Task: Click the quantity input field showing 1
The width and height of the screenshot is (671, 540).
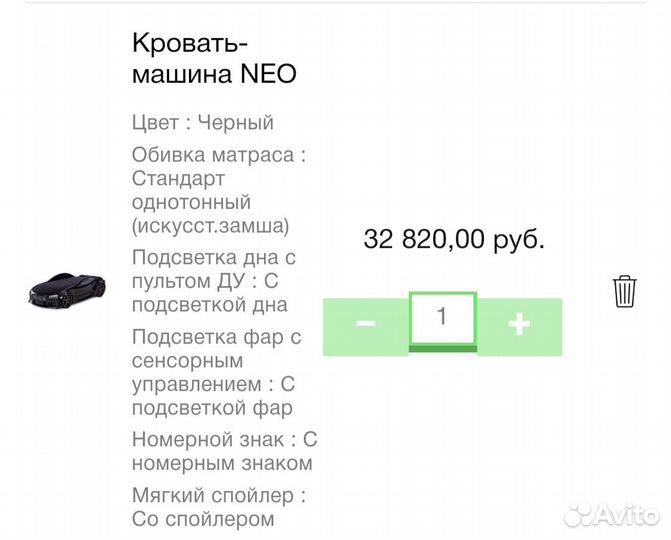Action: pos(442,319)
